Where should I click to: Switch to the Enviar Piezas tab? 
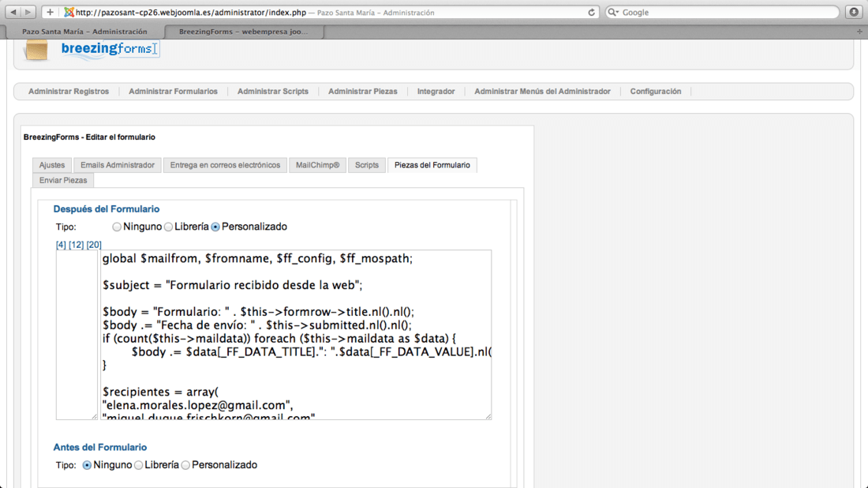[x=63, y=180]
